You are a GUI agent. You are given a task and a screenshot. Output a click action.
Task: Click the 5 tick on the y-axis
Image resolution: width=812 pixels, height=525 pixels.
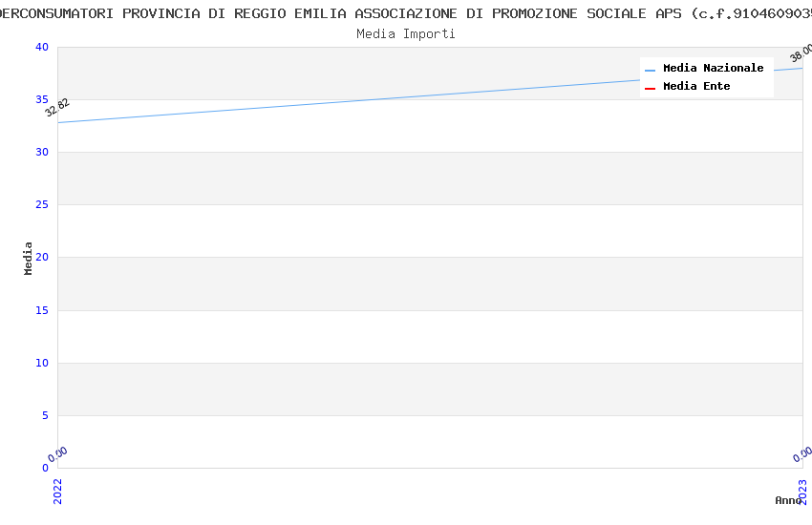pyautogui.click(x=44, y=415)
